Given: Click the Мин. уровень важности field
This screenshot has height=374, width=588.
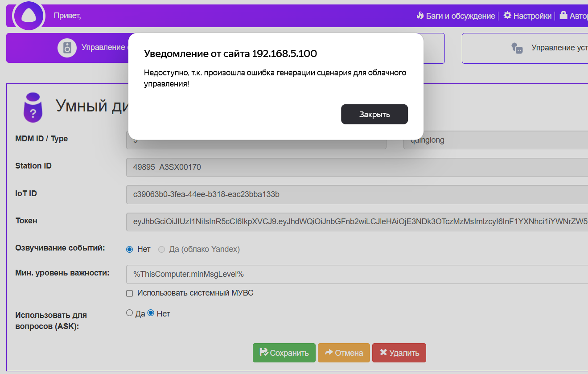Looking at the screenshot, I should [x=357, y=274].
